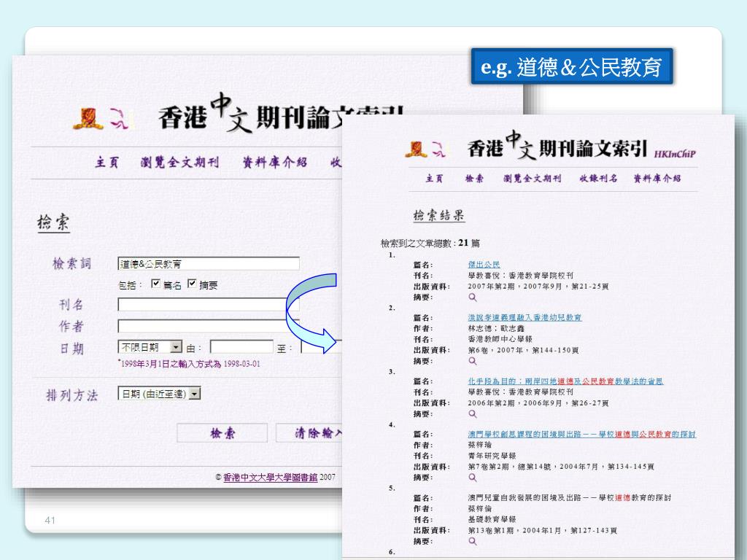This screenshot has width=747, height=560.
Task: Open the abstract magnifier for result 4
Action: 473,477
